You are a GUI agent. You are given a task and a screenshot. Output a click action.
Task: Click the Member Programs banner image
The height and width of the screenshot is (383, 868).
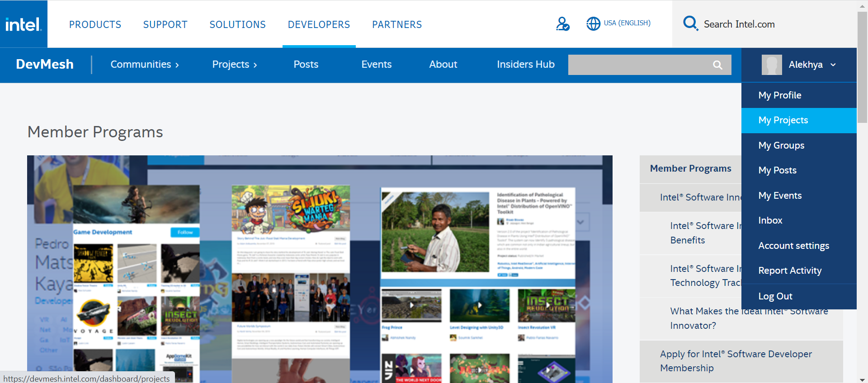pos(320,269)
